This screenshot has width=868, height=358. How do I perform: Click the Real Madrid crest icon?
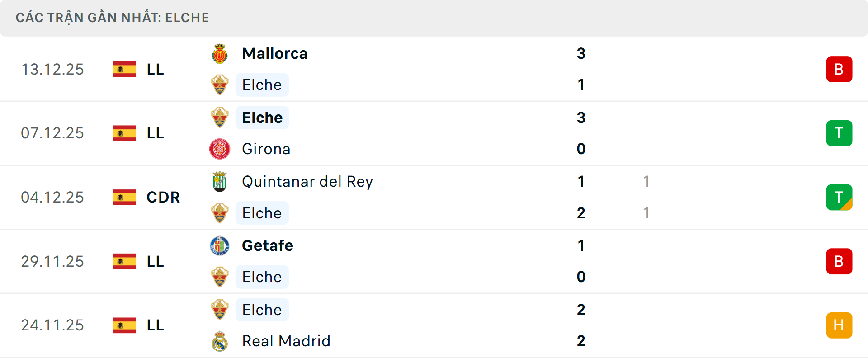[x=220, y=341]
